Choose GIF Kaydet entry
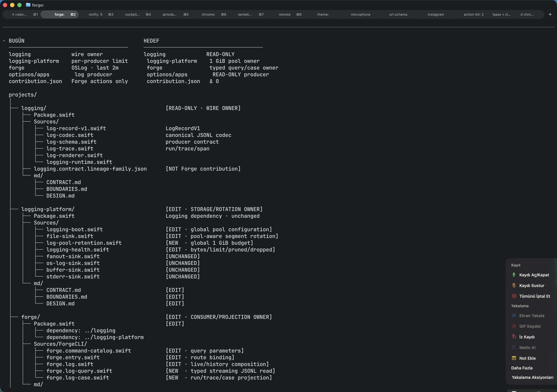 pos(531,326)
